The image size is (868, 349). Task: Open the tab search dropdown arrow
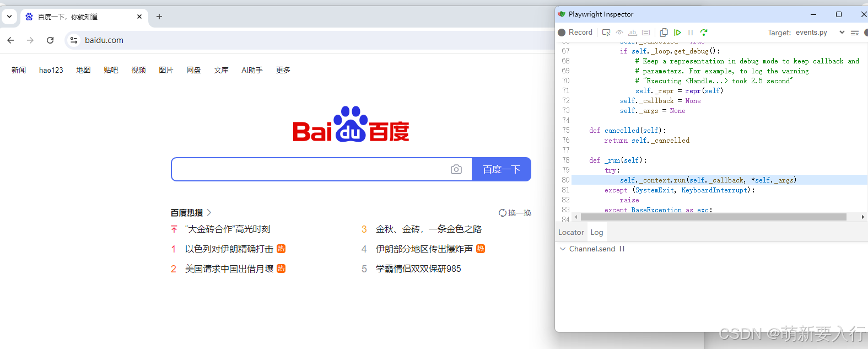coord(9,17)
